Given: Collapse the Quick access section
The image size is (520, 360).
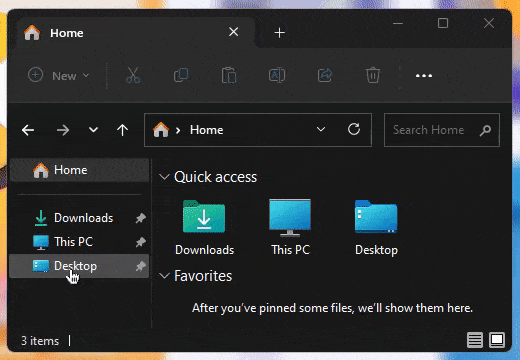Looking at the screenshot, I should click(x=164, y=177).
